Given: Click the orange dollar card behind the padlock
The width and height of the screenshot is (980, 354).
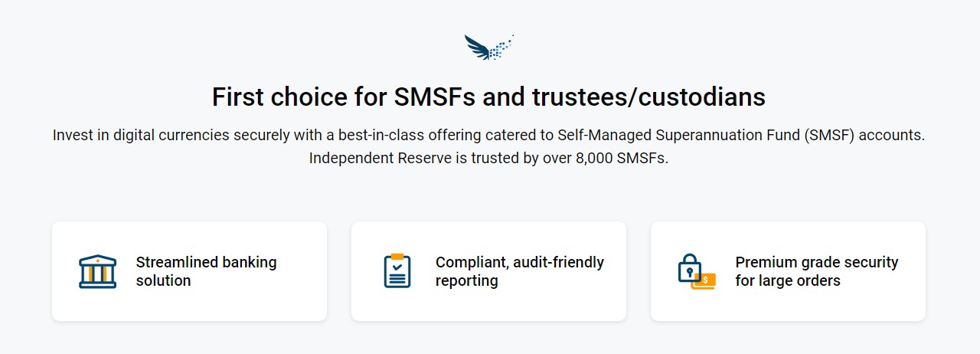Looking at the screenshot, I should 704,281.
